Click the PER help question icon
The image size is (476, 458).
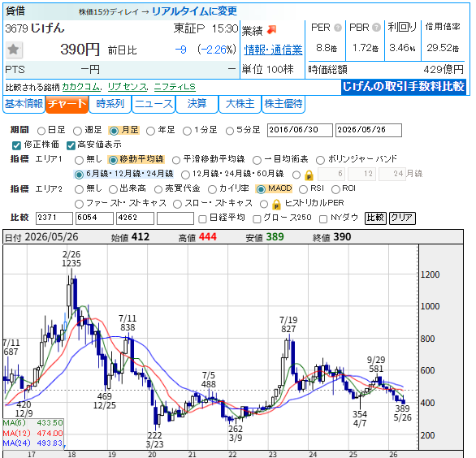[x=338, y=28]
